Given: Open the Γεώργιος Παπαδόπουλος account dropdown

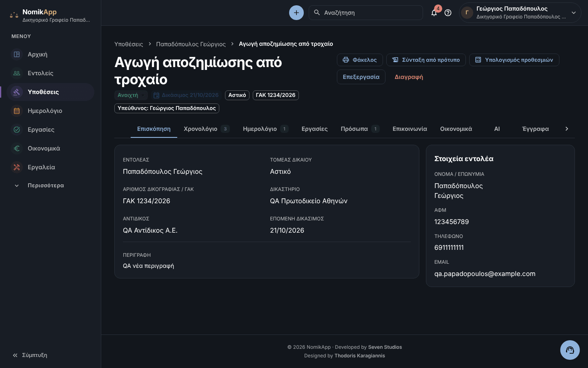Looking at the screenshot, I should pos(520,13).
